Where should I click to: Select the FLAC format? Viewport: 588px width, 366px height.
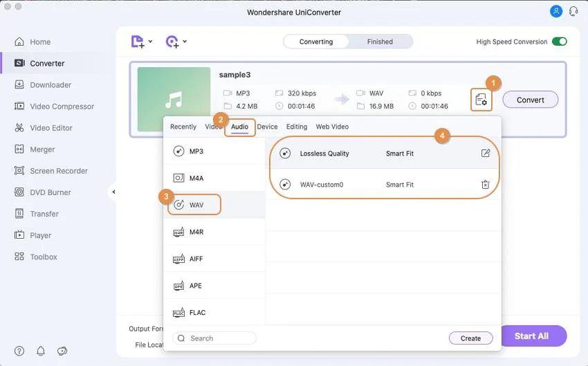[x=214, y=312]
